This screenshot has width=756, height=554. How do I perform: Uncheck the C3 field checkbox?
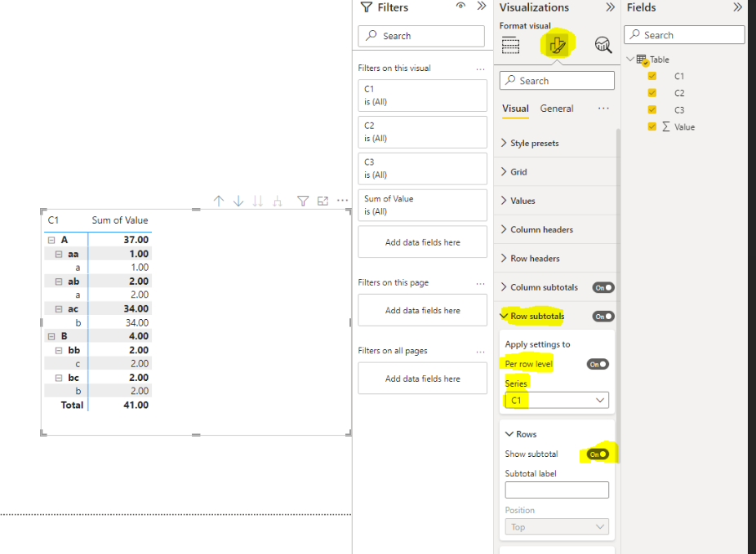[x=651, y=110]
